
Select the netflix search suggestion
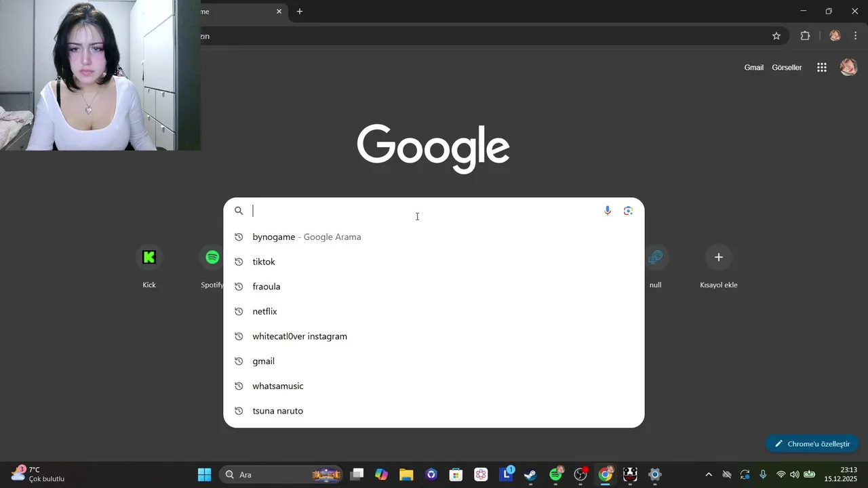434,311
